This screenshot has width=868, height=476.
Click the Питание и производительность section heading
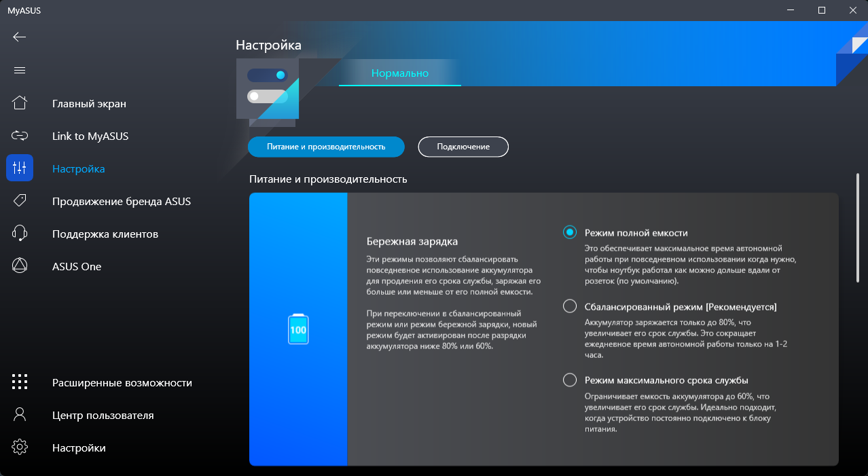(x=328, y=179)
